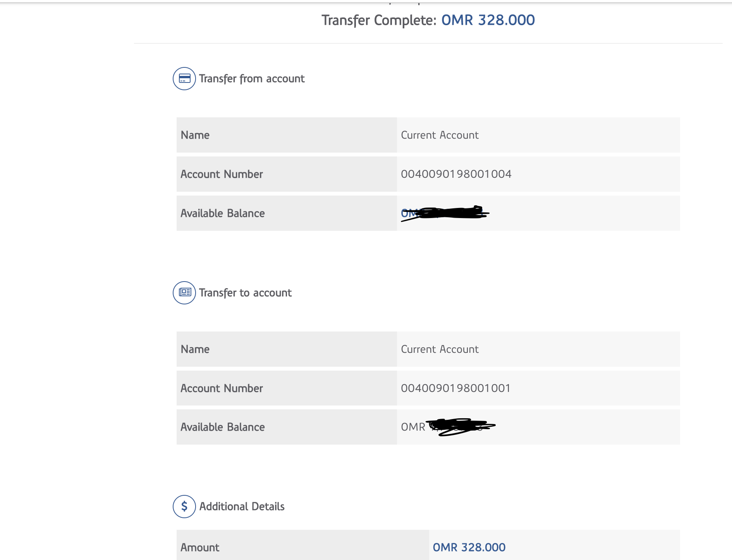732x560 pixels.
Task: Click the Amount label under Additional Details
Action: pyautogui.click(x=200, y=547)
